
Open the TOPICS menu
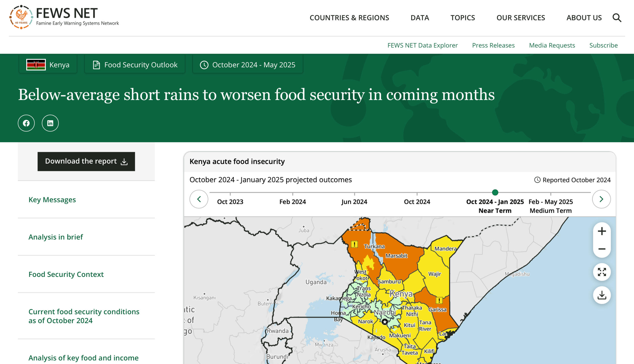[463, 18]
